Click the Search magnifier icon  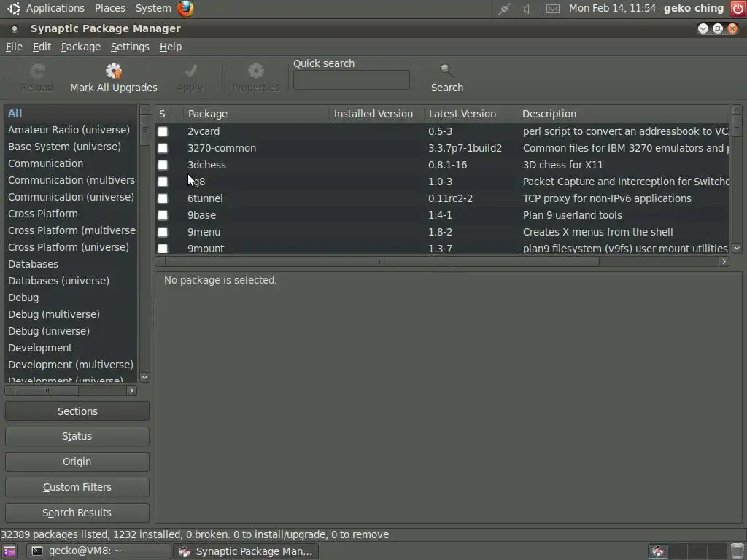[447, 71]
